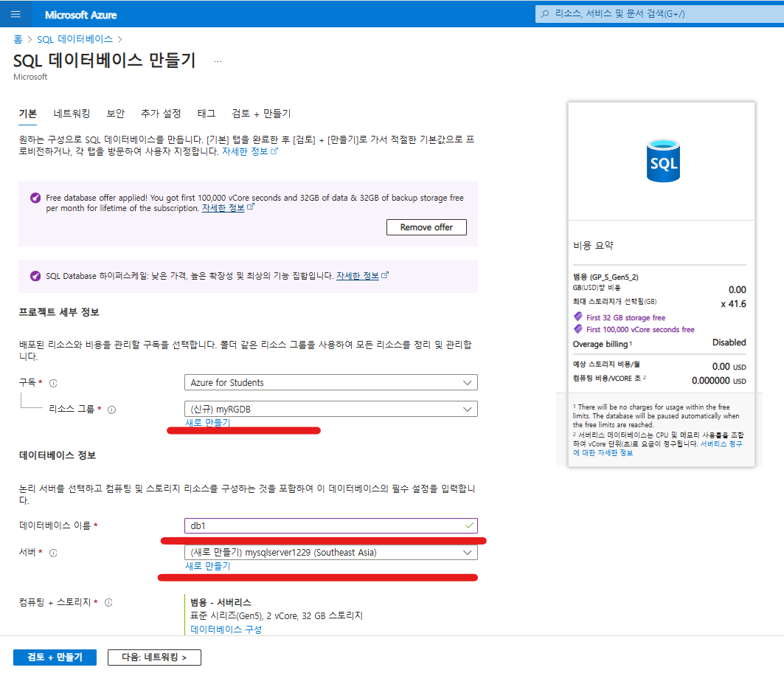Open 자세한 정보 link in Hyperscale banner
The image size is (784, 673).
[358, 276]
